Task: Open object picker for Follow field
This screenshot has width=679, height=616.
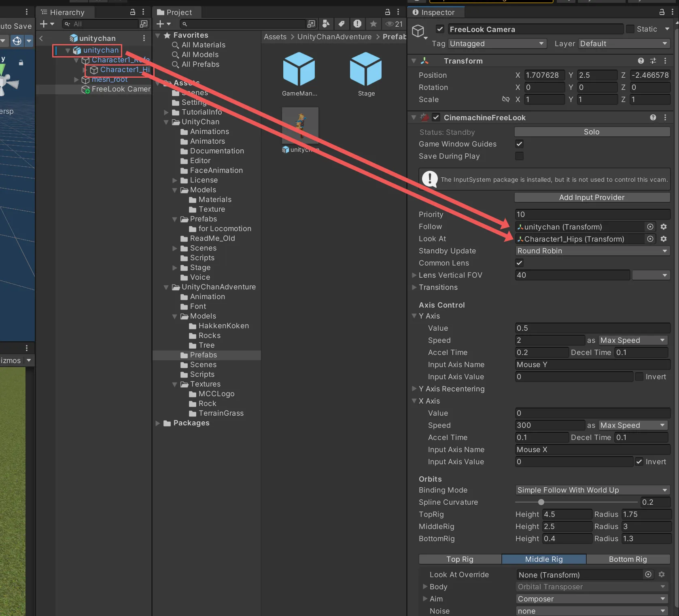Action: pyautogui.click(x=650, y=227)
